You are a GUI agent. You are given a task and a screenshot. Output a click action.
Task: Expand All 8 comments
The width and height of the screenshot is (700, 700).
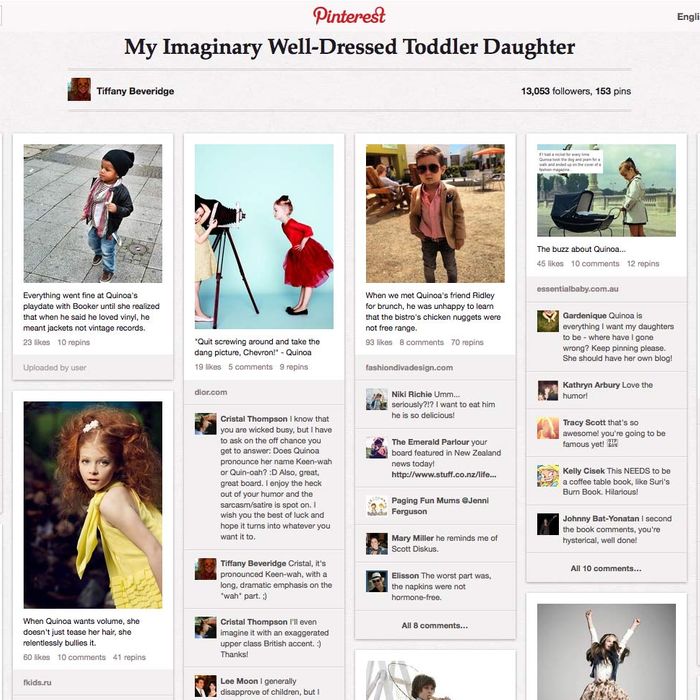(x=435, y=625)
